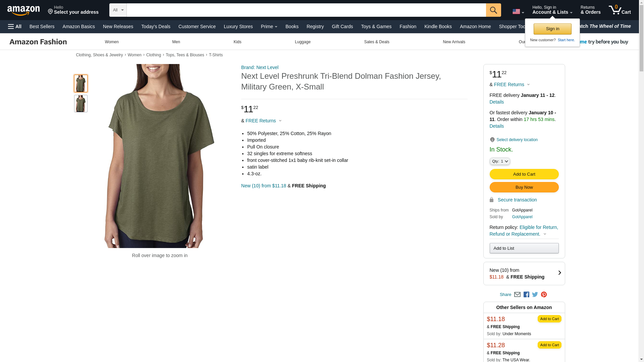Share product on Facebook icon
The width and height of the screenshot is (644, 362).
click(x=526, y=295)
